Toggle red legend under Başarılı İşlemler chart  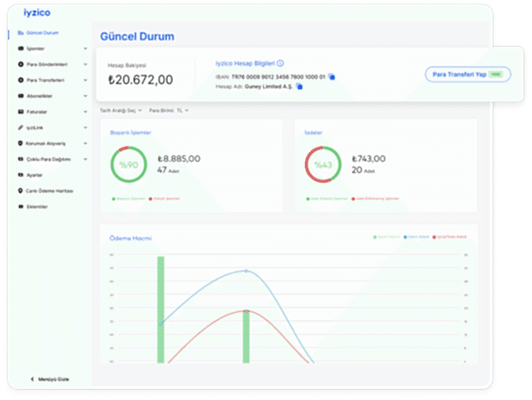coord(165,199)
